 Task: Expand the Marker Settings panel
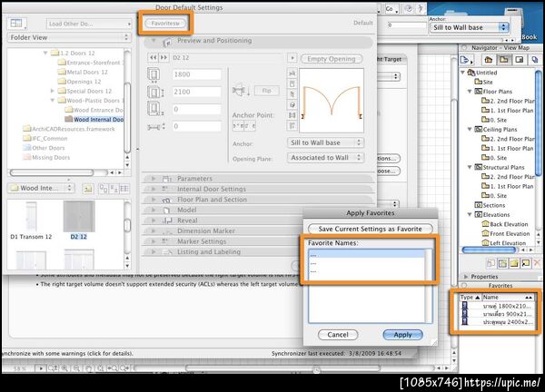(154, 241)
